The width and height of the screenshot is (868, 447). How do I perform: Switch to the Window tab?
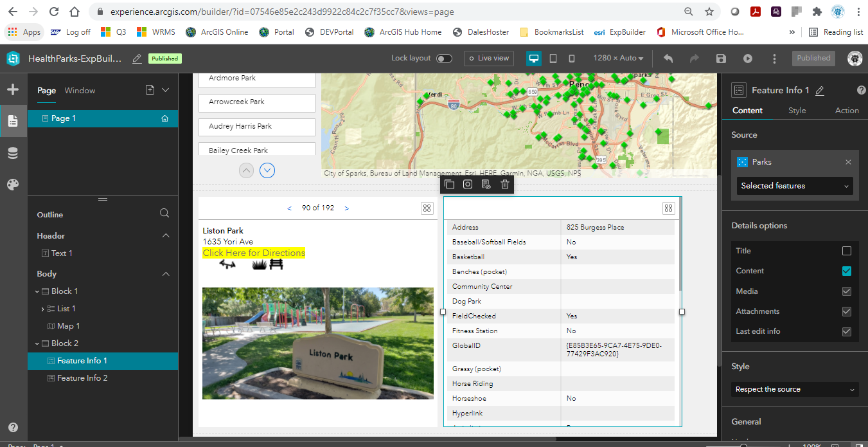(80, 91)
